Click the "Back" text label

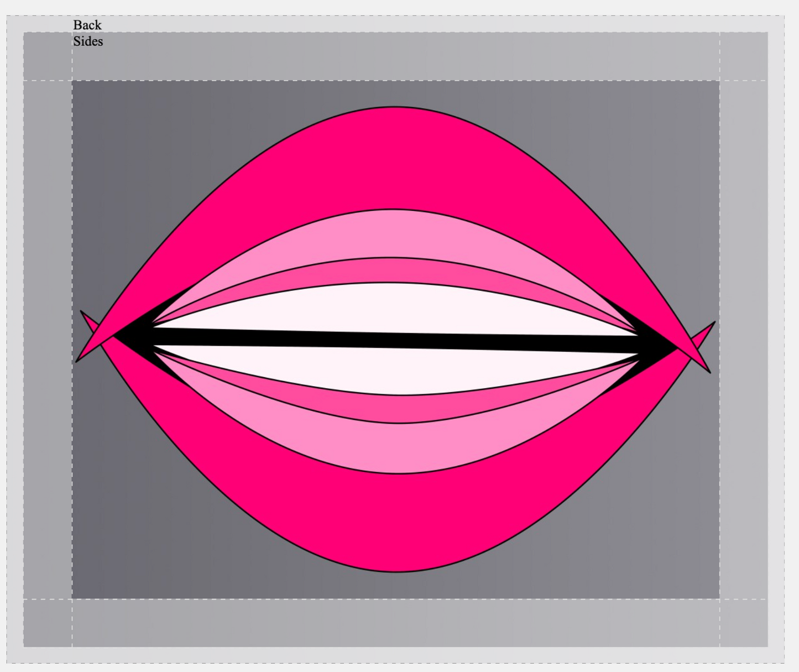tap(87, 25)
